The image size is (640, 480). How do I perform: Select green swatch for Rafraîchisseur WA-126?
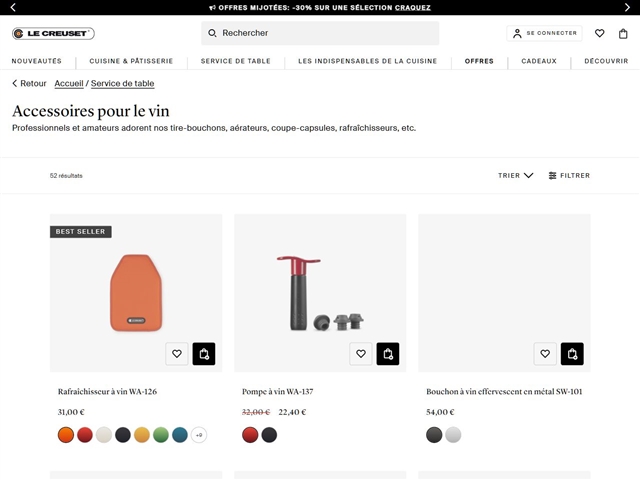(x=161, y=435)
